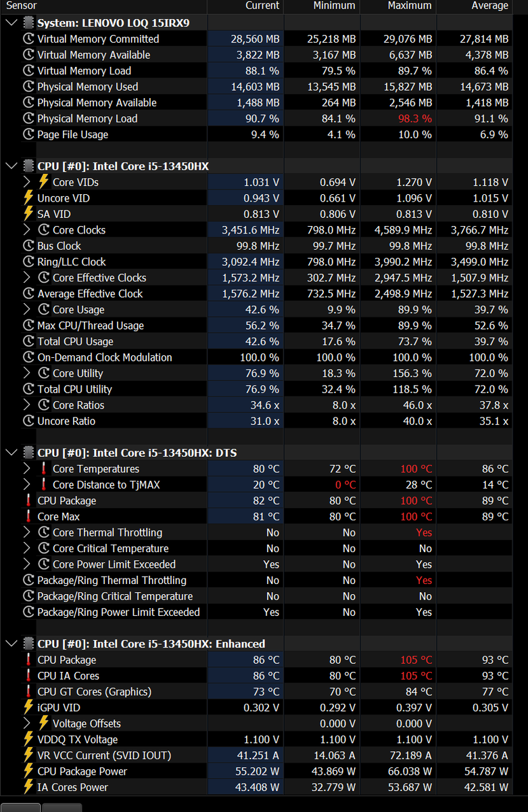Click the lightning bolt icon beside CPU Package Power
The height and width of the screenshot is (812, 528).
[x=28, y=771]
